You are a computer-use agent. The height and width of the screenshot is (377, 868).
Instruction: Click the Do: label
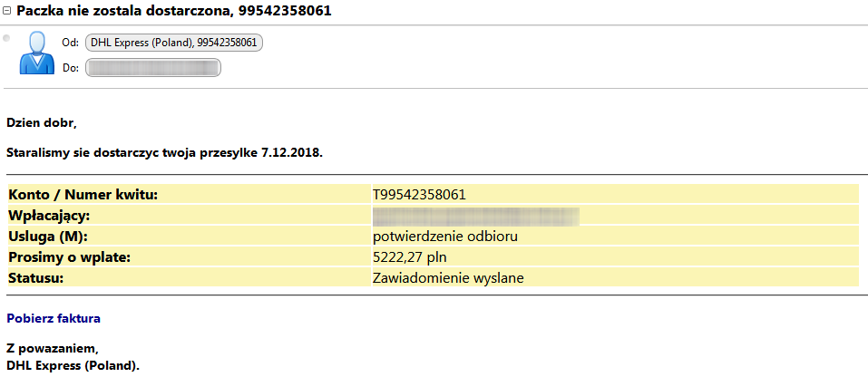pyautogui.click(x=71, y=68)
